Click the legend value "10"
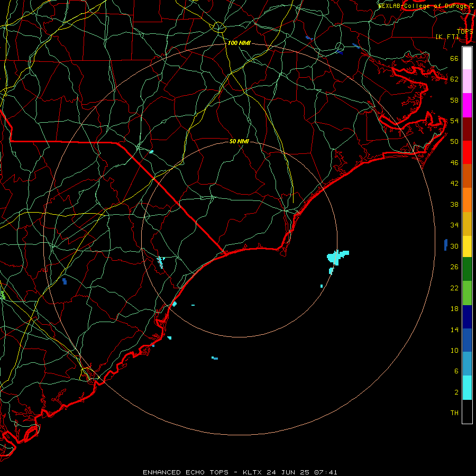476x476 pixels. pyautogui.click(x=454, y=351)
